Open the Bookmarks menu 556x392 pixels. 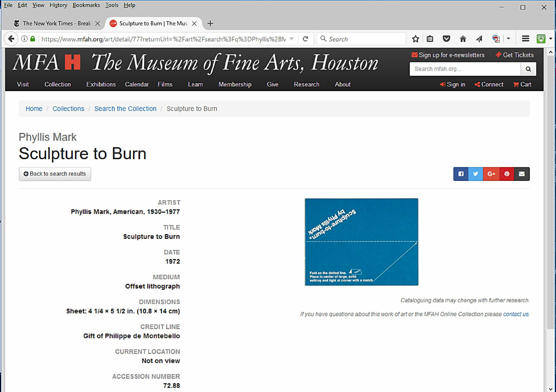[x=86, y=5]
